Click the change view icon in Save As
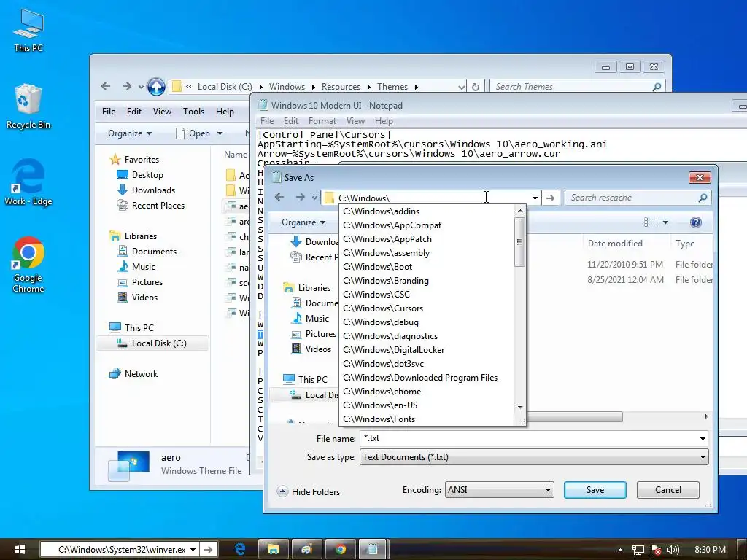 (x=649, y=222)
